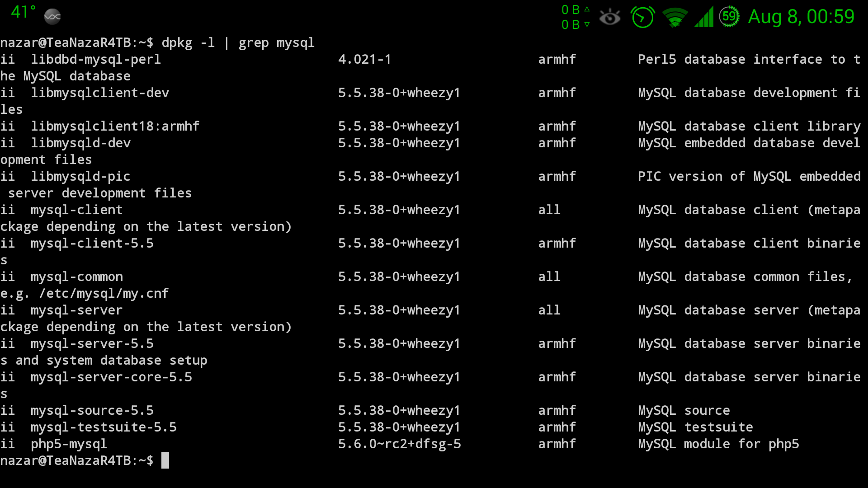Click the dpkg -l | grep mysql command
The width and height of the screenshot is (868, 488).
coord(238,43)
